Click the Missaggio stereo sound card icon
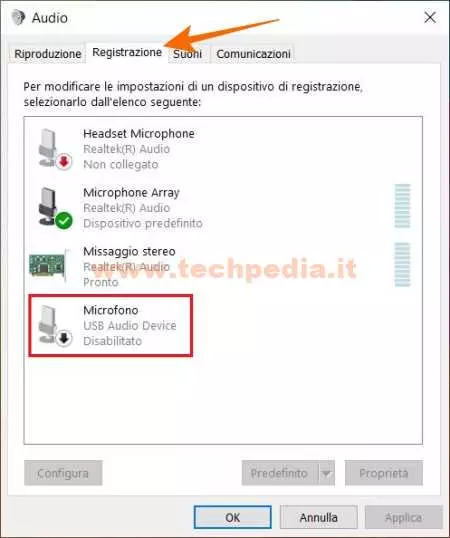 48,265
